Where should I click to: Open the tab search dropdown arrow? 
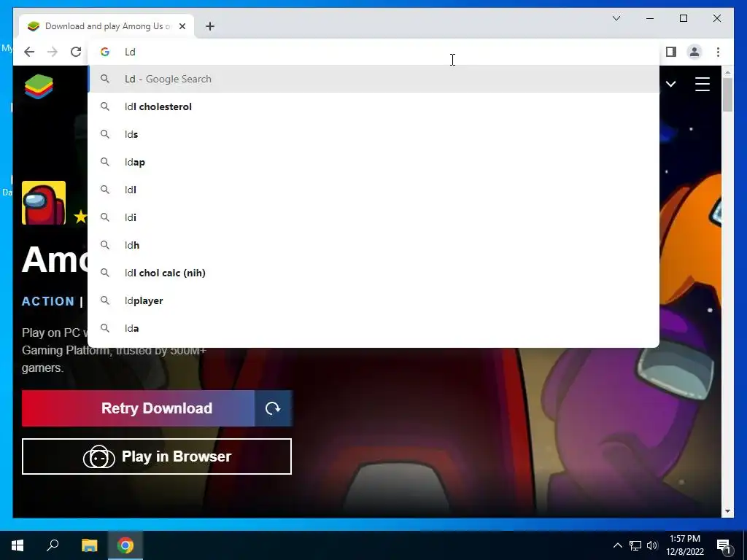(x=616, y=18)
